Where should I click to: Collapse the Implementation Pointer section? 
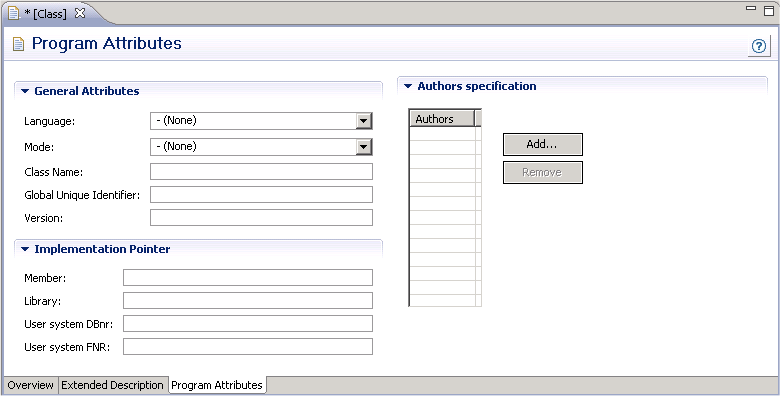[25, 249]
